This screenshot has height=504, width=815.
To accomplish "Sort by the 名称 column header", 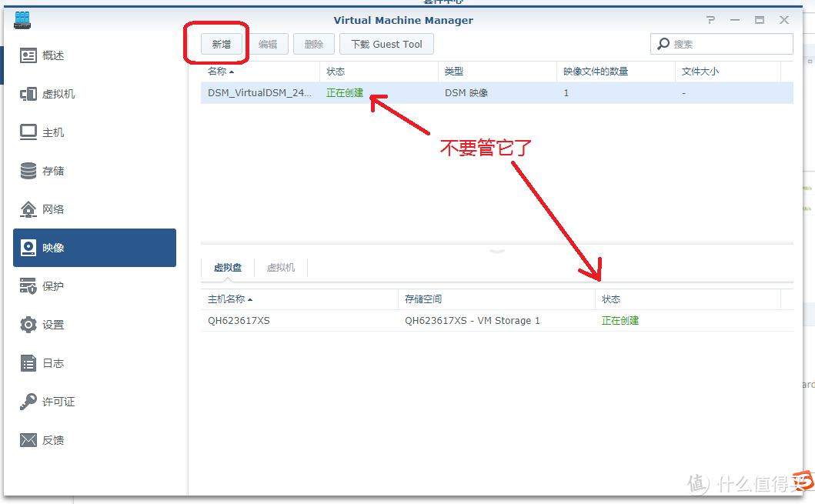I will [x=260, y=72].
